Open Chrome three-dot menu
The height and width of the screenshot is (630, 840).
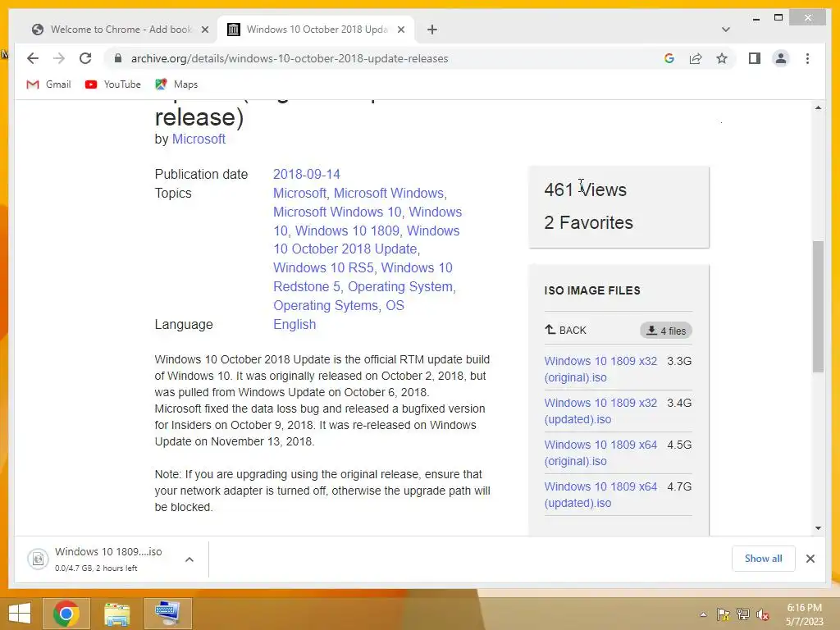807,58
